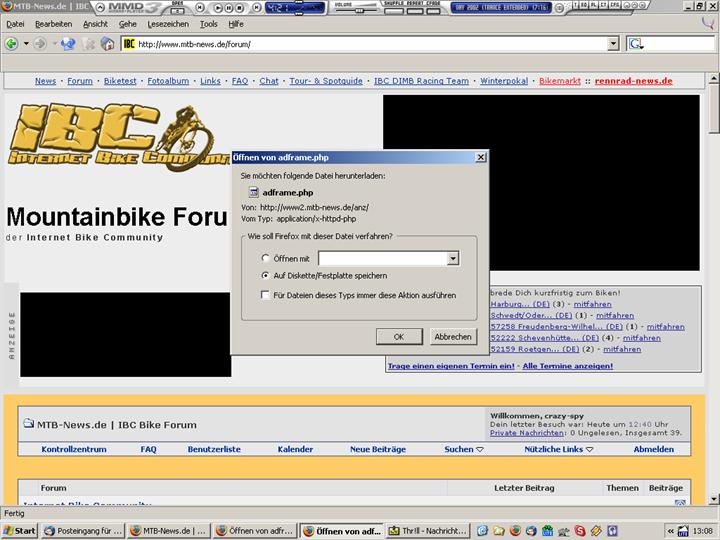Select 'Auf Diskette/Festplatte speichern' option
Image resolution: width=720 pixels, height=540 pixels.
click(265, 275)
